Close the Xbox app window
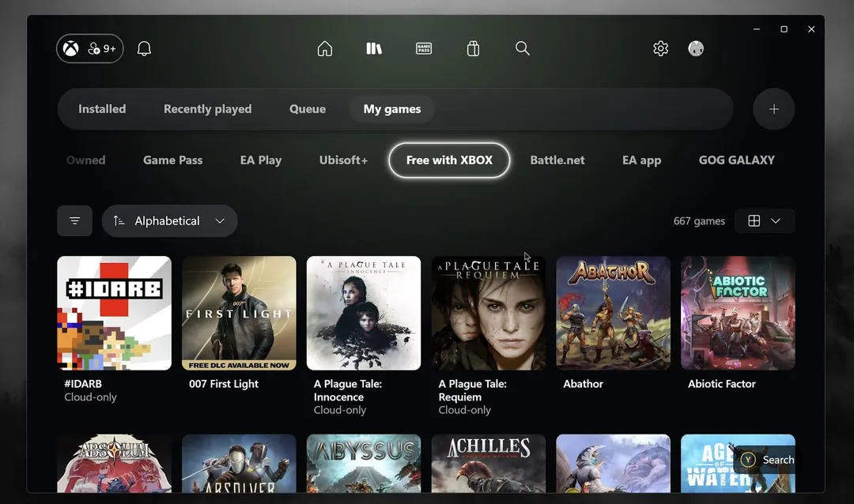The height and width of the screenshot is (504, 854). (x=811, y=29)
